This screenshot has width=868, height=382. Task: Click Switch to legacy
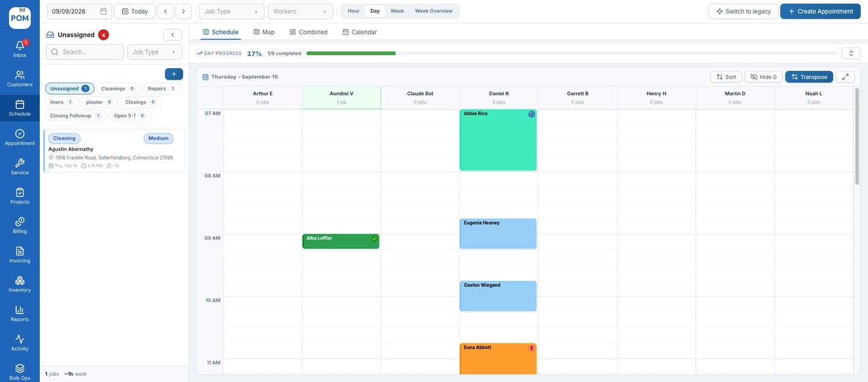click(743, 11)
